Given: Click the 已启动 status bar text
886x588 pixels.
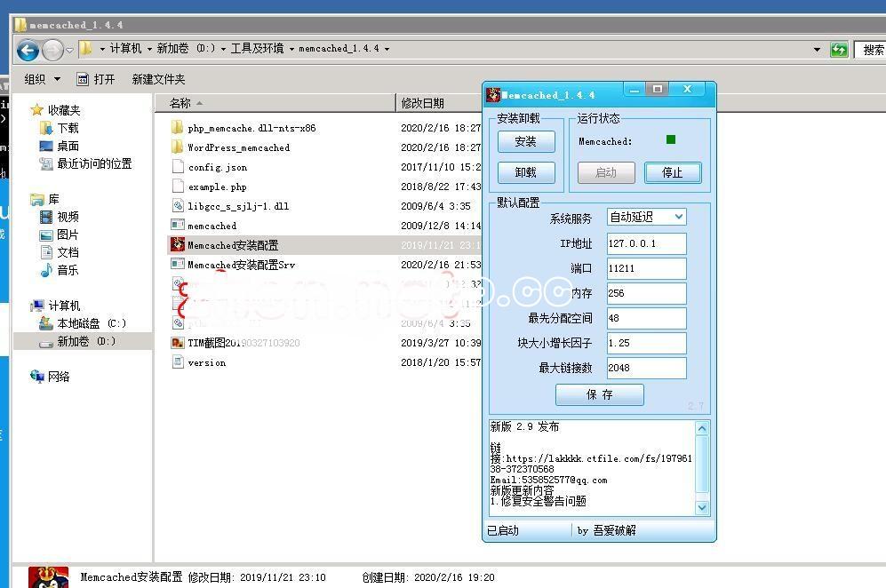Looking at the screenshot, I should click(x=503, y=530).
